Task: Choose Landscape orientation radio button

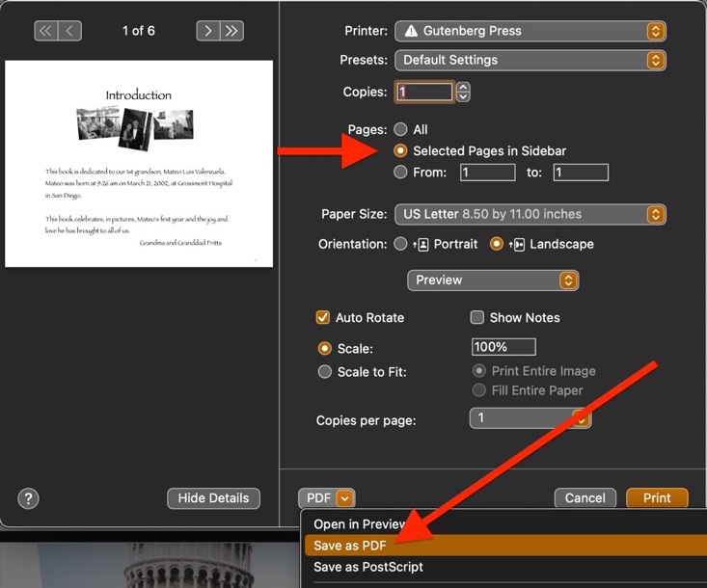Action: point(497,244)
